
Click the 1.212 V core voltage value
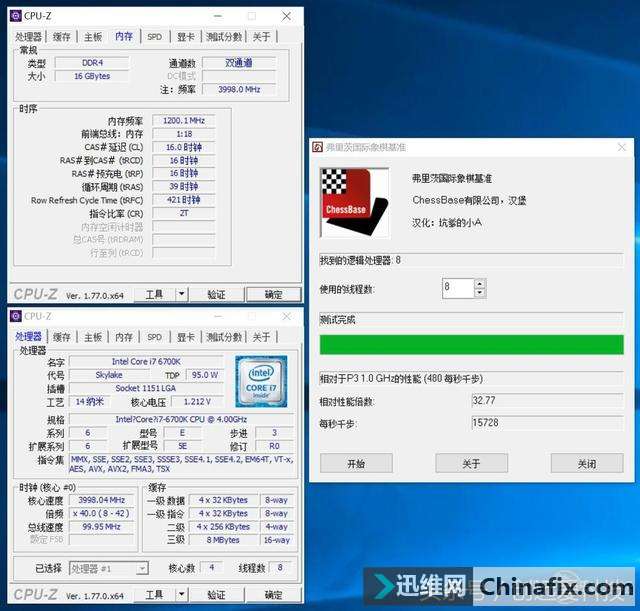197,402
